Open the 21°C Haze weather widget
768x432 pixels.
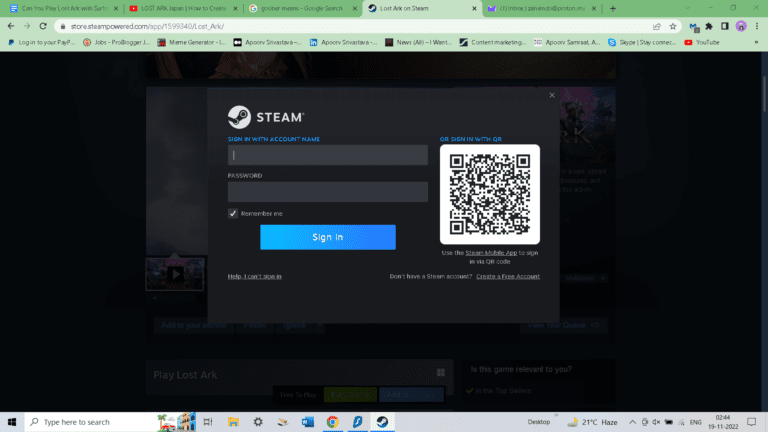tap(592, 422)
